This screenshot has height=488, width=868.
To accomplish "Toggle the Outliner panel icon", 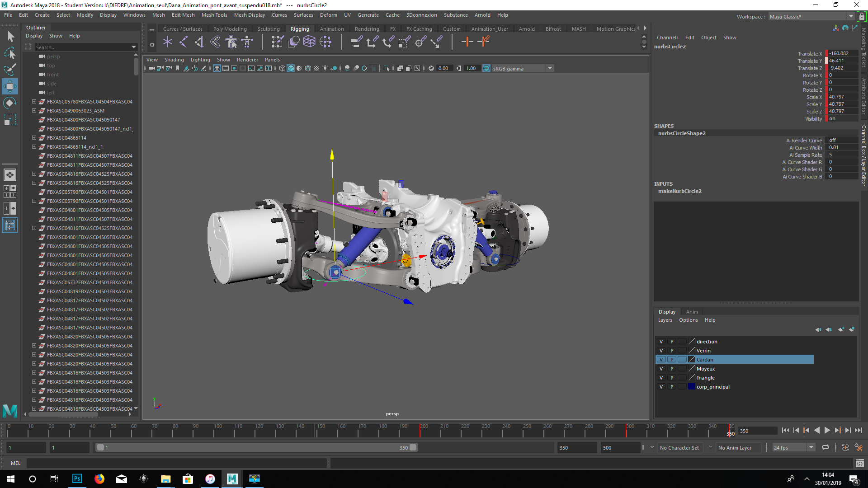I will (x=10, y=225).
